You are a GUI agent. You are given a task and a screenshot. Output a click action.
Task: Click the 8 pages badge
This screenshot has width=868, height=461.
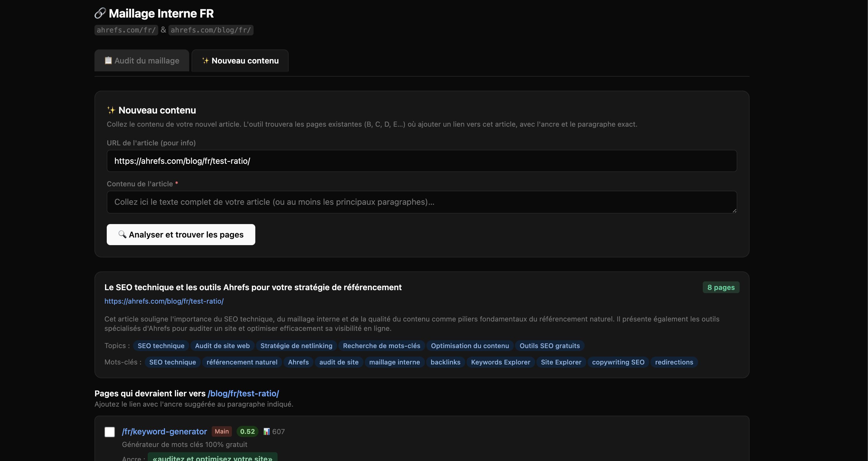[721, 287]
